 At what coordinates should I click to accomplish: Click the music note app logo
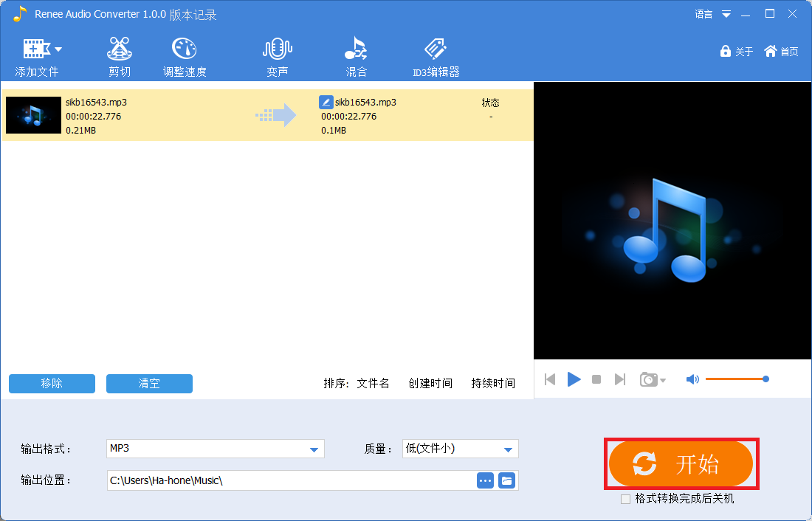(20, 14)
